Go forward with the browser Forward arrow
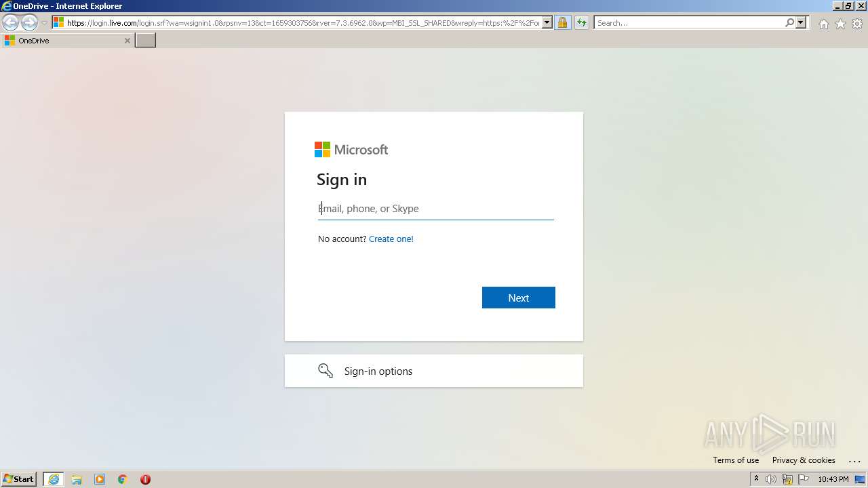This screenshot has height=488, width=868. coord(29,23)
